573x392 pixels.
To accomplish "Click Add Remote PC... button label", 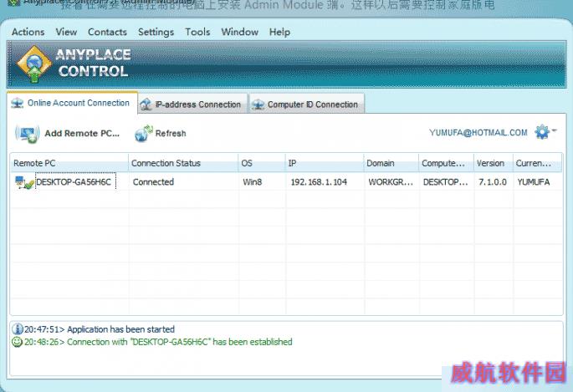I will pyautogui.click(x=82, y=134).
